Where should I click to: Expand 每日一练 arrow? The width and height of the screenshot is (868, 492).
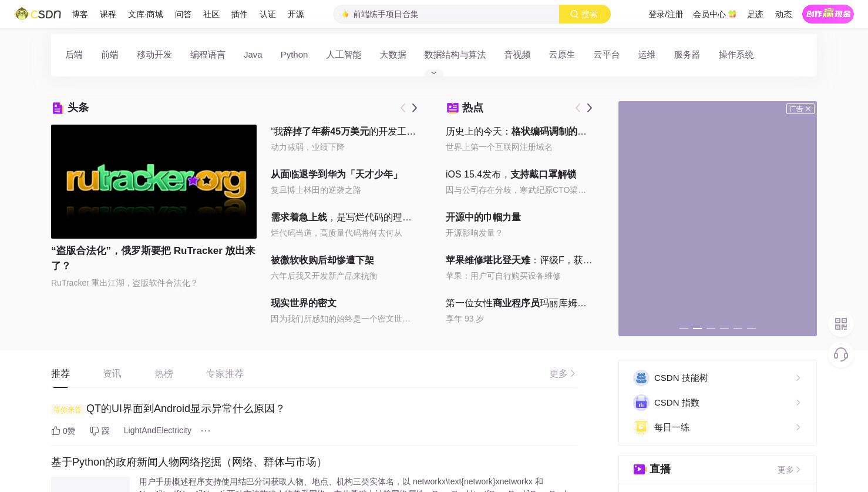(x=798, y=427)
